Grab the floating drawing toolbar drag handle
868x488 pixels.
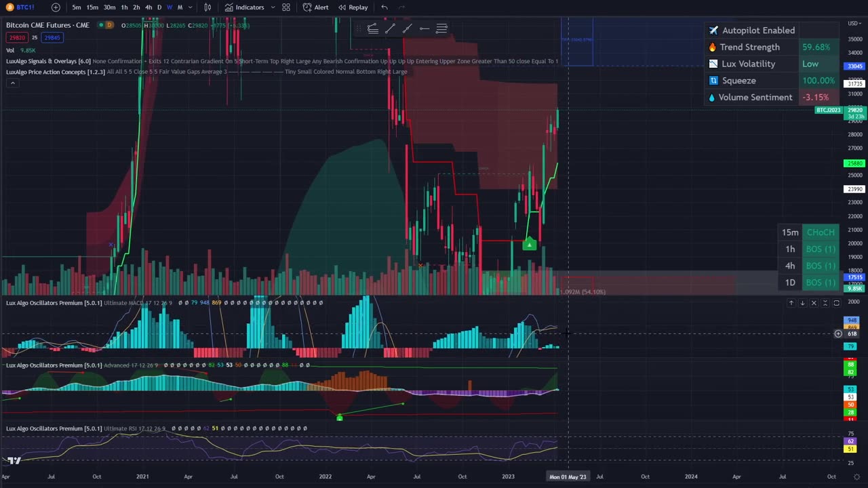click(358, 28)
